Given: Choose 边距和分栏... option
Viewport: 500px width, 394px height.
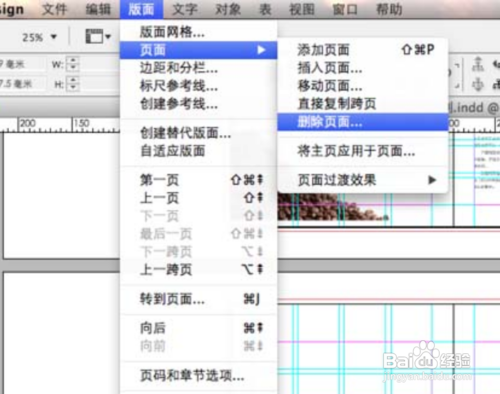Looking at the screenshot, I should point(199,68).
